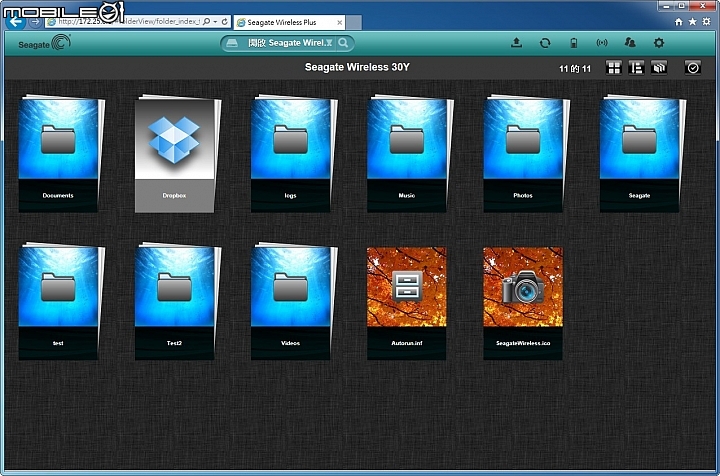Open the Videos folder
This screenshot has height=476, width=720.
pos(293,301)
